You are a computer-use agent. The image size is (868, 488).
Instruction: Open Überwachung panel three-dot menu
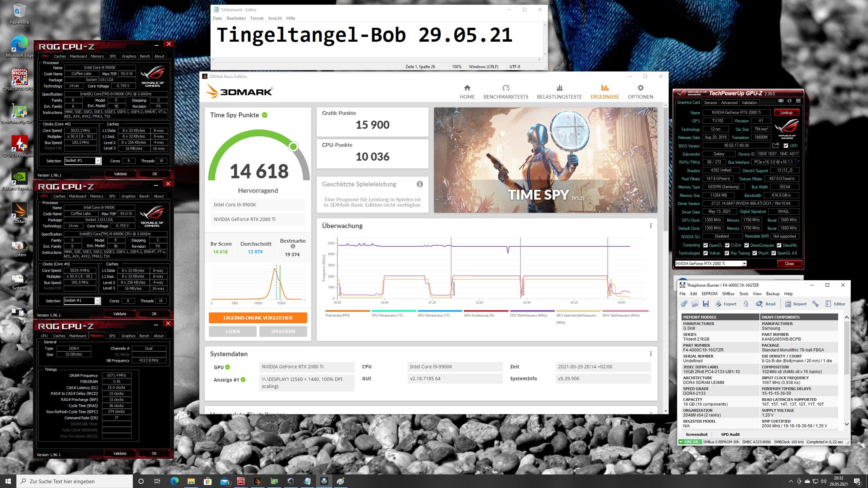point(651,226)
